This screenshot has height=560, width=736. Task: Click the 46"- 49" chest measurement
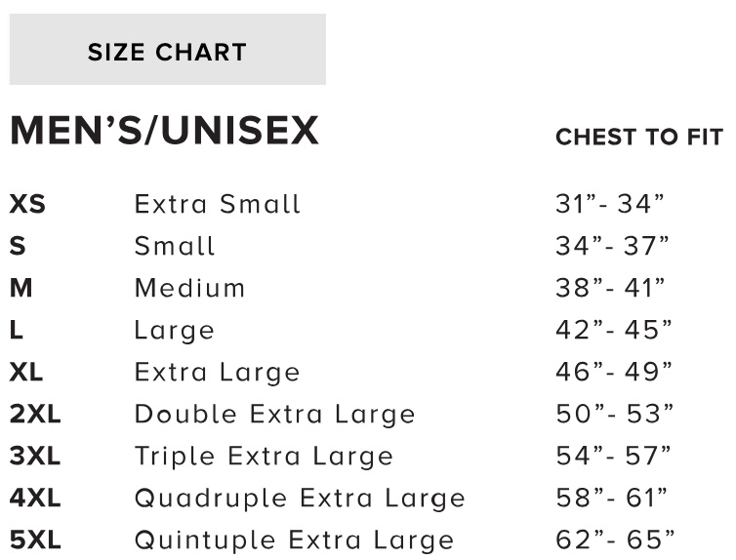pos(614,373)
